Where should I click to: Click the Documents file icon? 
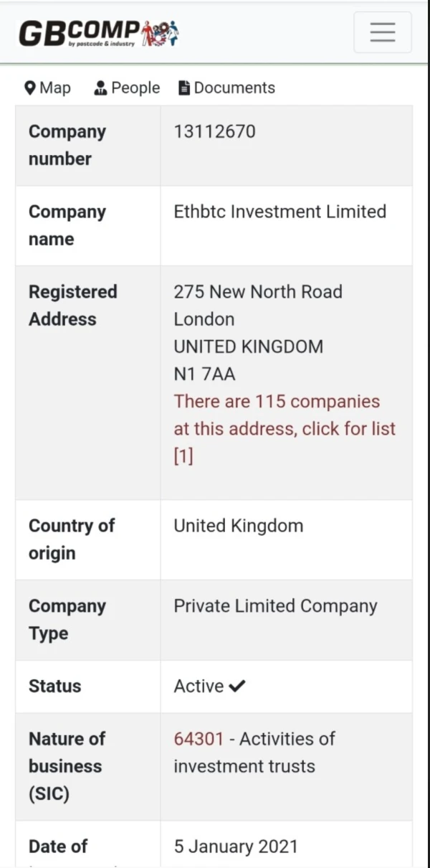[184, 88]
